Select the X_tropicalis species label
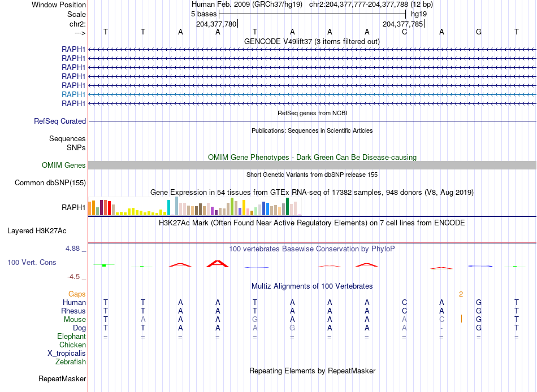This screenshot has width=537, height=392. coord(67,354)
